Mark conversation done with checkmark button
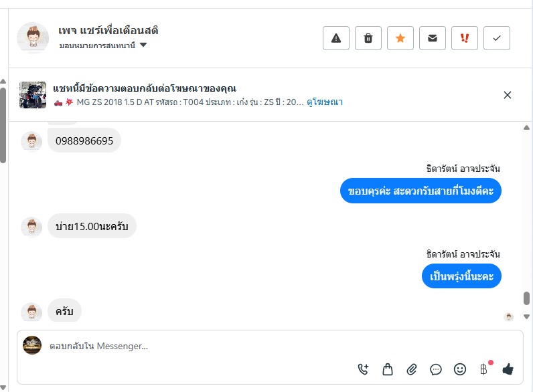The image size is (533, 392). (497, 38)
